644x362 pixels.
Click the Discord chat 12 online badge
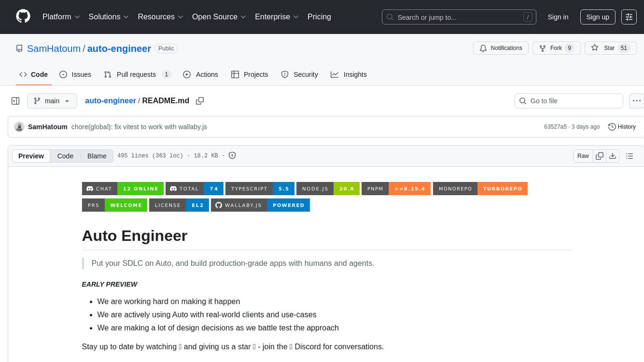click(x=123, y=189)
